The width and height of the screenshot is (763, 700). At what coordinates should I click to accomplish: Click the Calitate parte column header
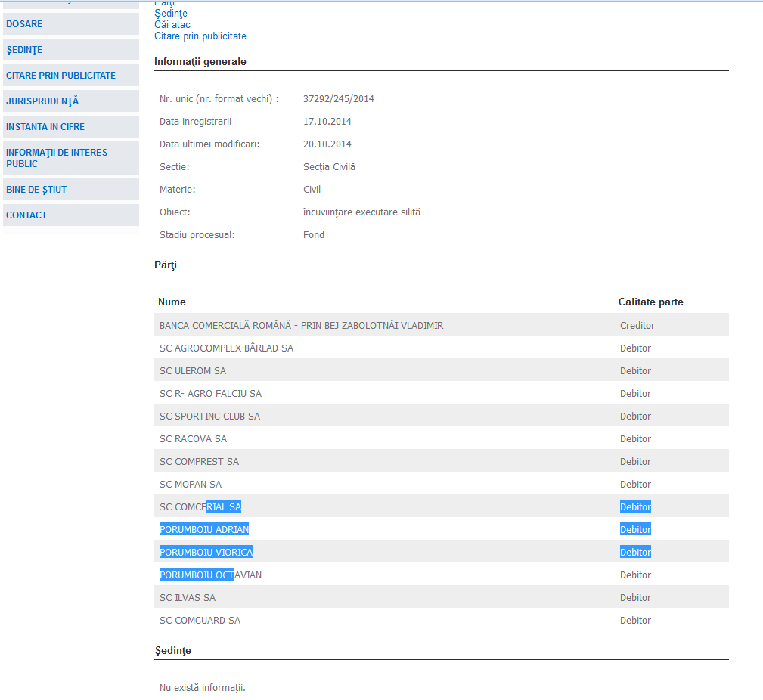click(x=650, y=302)
